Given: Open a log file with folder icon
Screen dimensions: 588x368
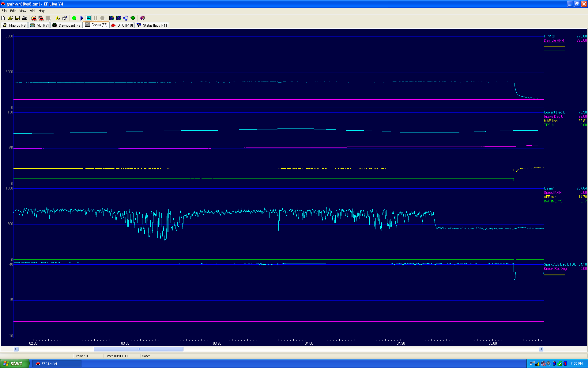Looking at the screenshot, I should 10,18.
